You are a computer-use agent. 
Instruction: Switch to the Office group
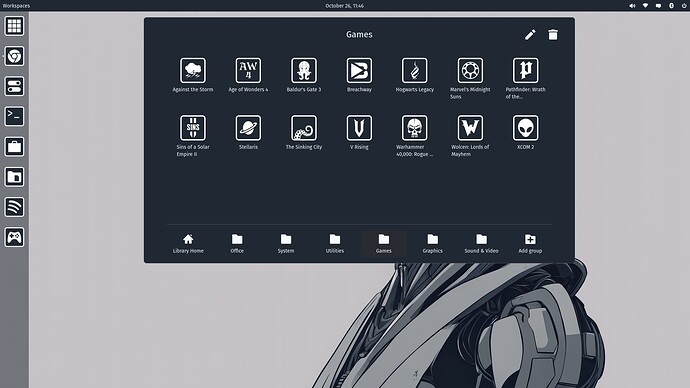coord(237,244)
